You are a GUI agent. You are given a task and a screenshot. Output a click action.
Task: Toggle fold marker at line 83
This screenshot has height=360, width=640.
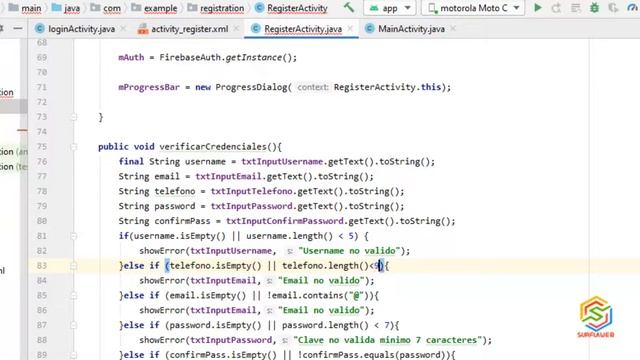coord(73,266)
